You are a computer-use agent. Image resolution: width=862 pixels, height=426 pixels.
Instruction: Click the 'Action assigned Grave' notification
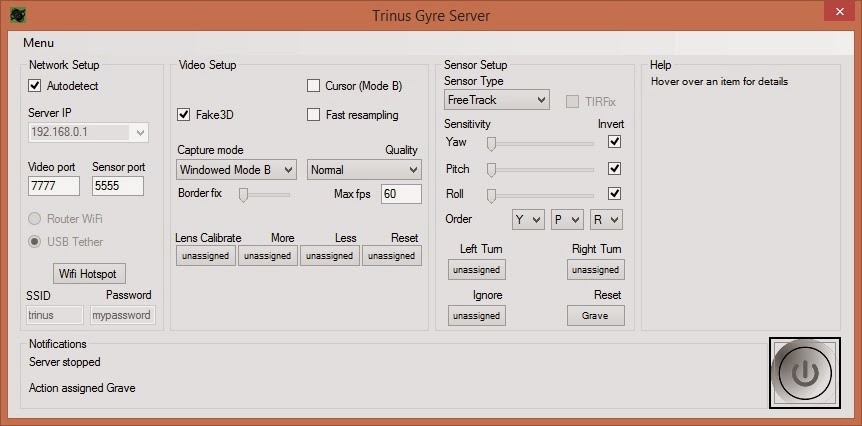tap(82, 388)
